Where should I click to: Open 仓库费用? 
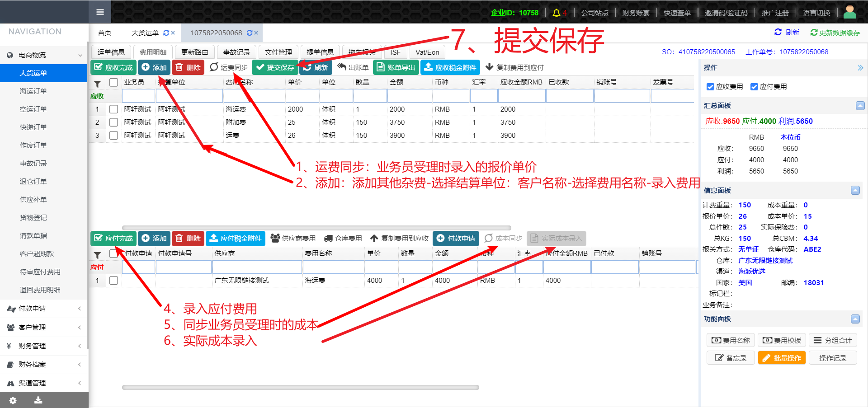coord(343,238)
